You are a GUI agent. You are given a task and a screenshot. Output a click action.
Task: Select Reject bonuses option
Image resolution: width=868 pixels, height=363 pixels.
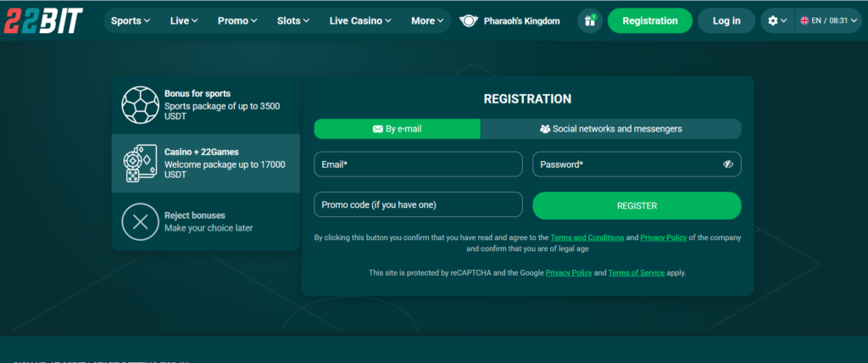click(206, 221)
